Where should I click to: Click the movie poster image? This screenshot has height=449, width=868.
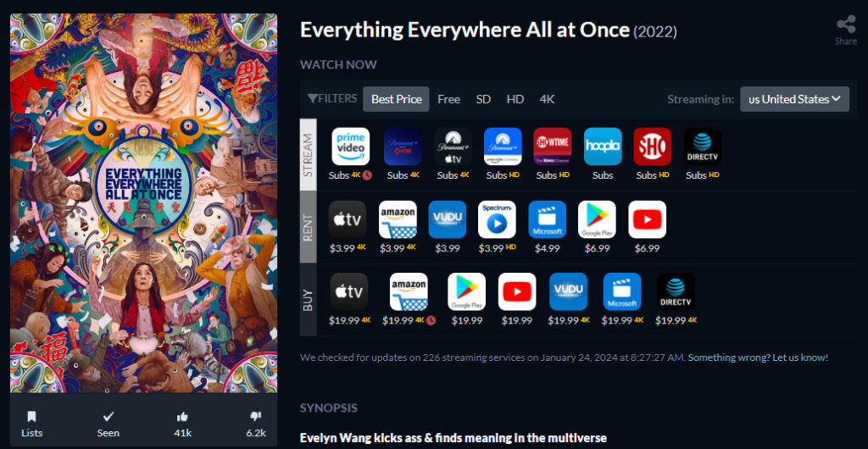point(143,203)
